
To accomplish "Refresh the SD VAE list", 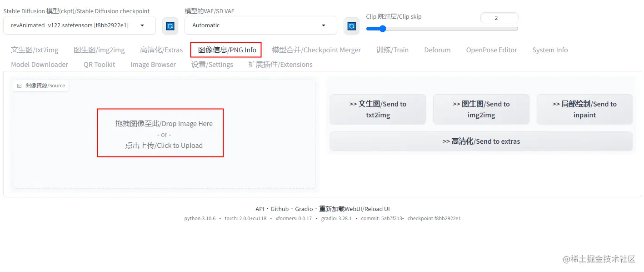I will pos(351,26).
